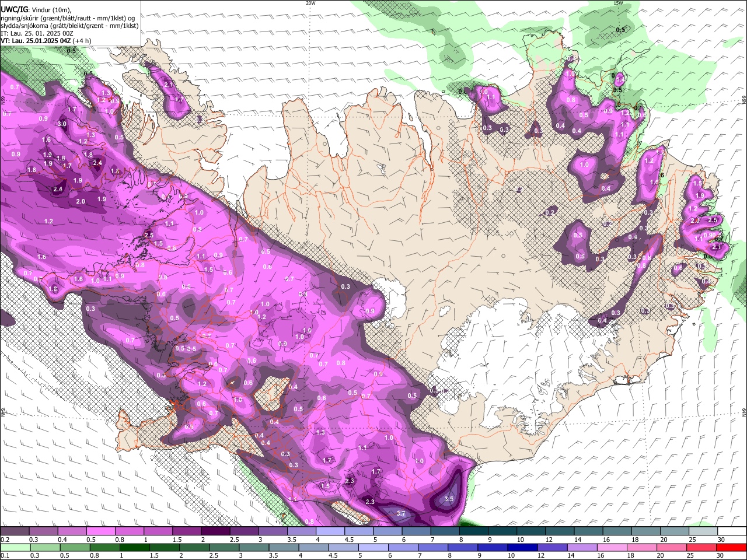Viewport: 747px width, 560px height.
Task: Click the UWC/IG title label
Action: [x=14, y=9]
